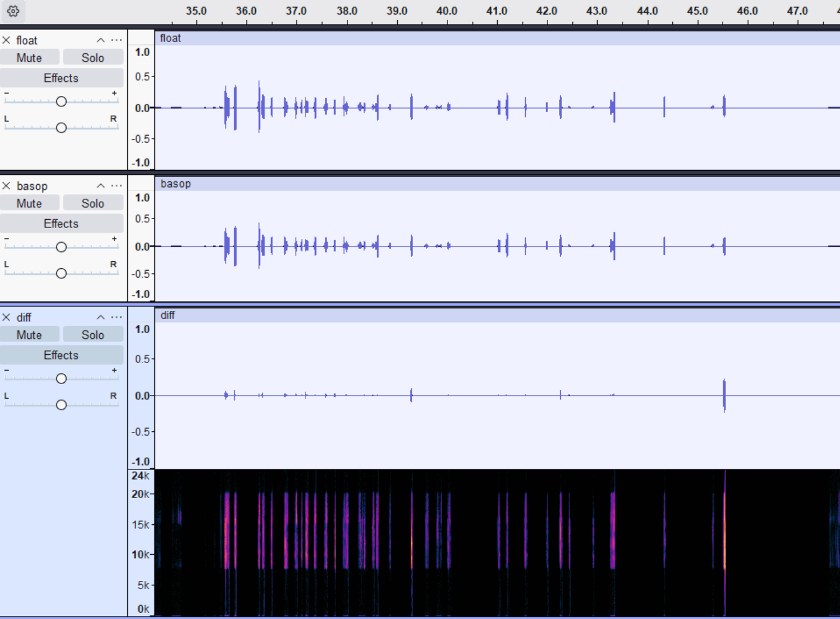Open Effects for diff track

click(61, 355)
